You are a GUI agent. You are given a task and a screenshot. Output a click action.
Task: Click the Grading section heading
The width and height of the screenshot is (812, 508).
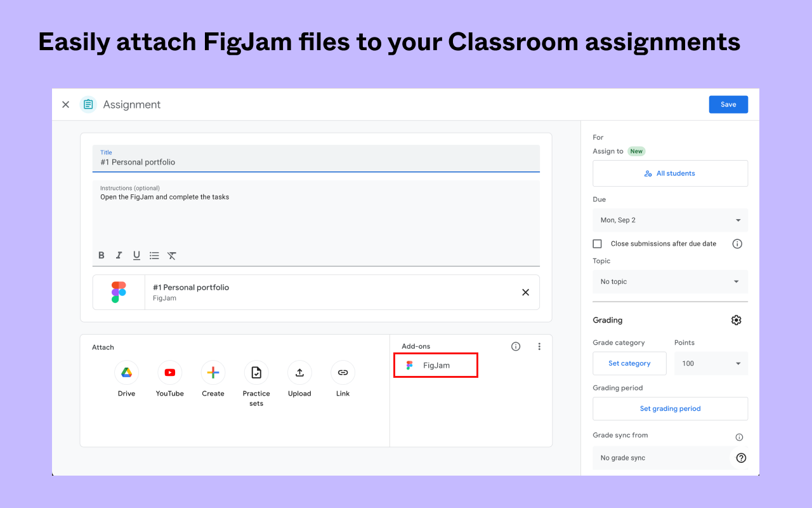[x=608, y=320]
